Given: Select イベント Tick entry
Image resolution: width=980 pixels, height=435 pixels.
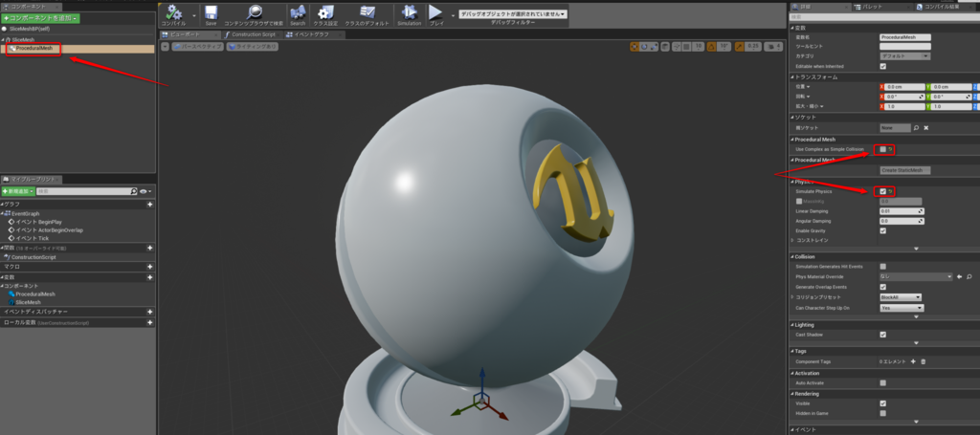Looking at the screenshot, I should click(x=27, y=238).
